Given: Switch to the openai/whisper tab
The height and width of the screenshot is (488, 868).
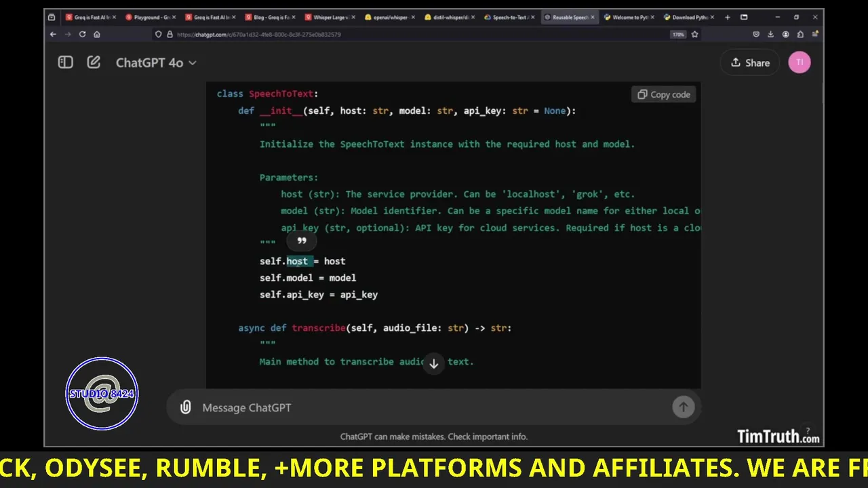Looking at the screenshot, I should point(390,18).
